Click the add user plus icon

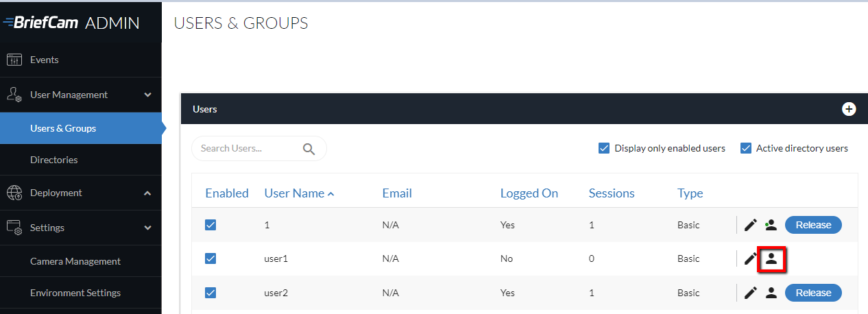click(x=849, y=109)
